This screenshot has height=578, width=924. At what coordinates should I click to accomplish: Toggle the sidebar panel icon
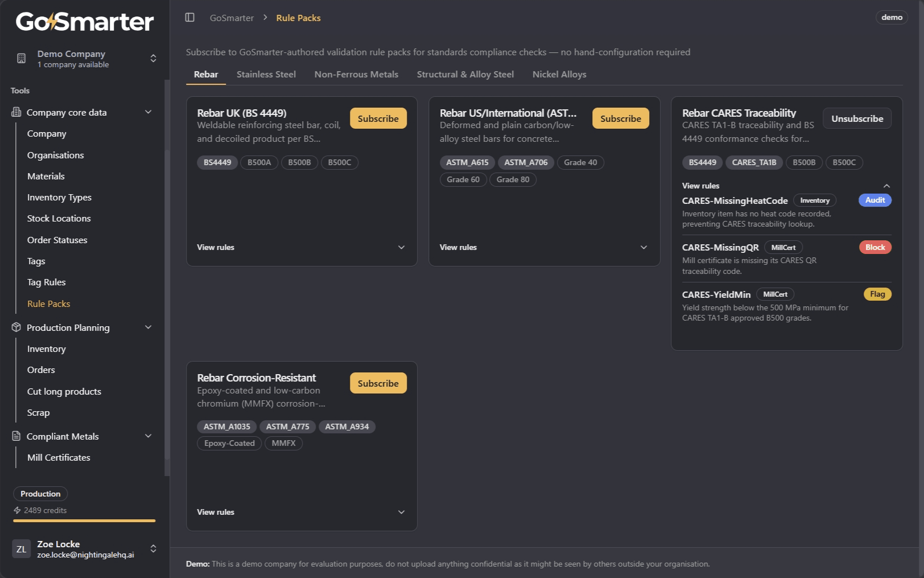(190, 18)
